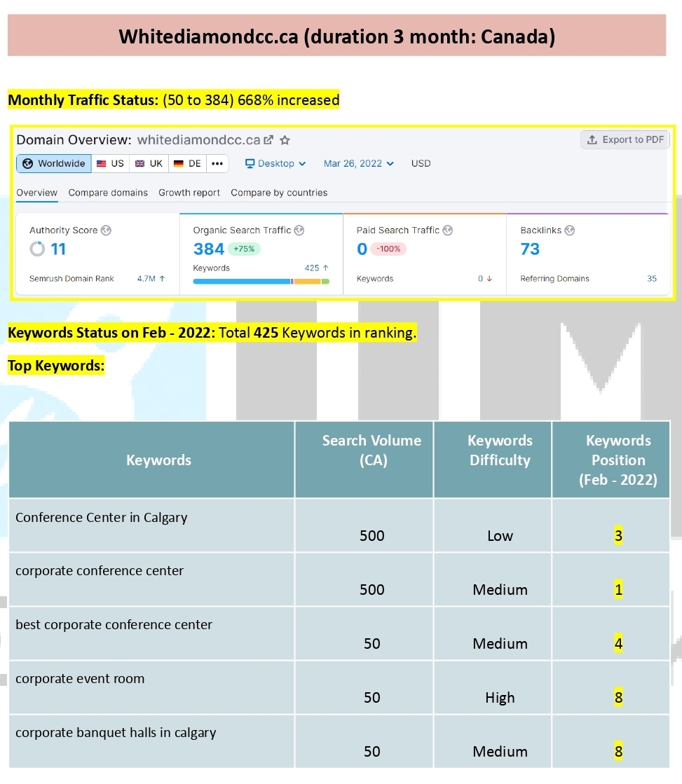This screenshot has width=682, height=784.
Task: Select the 'Conference Center in Calgary' keyword cell
Action: [151, 525]
